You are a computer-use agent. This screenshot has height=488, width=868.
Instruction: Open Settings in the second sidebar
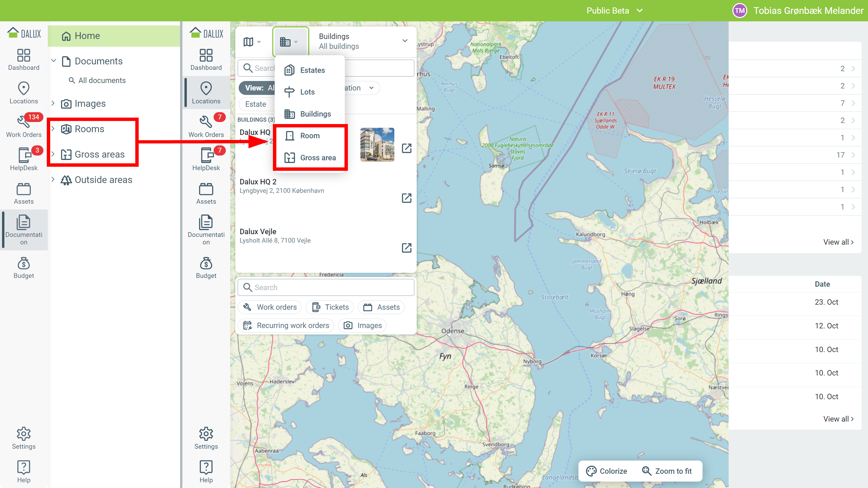(206, 438)
